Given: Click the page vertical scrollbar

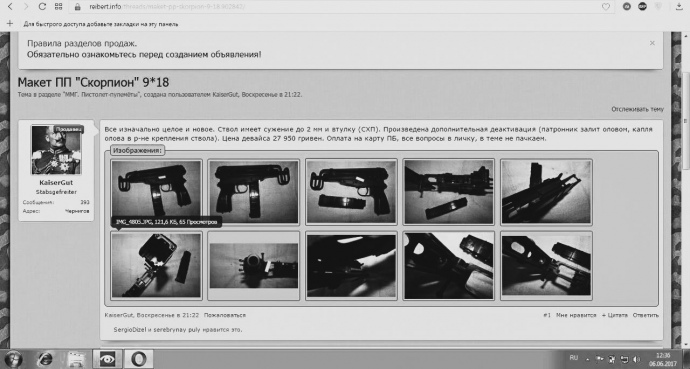Looking at the screenshot, I should 686,189.
